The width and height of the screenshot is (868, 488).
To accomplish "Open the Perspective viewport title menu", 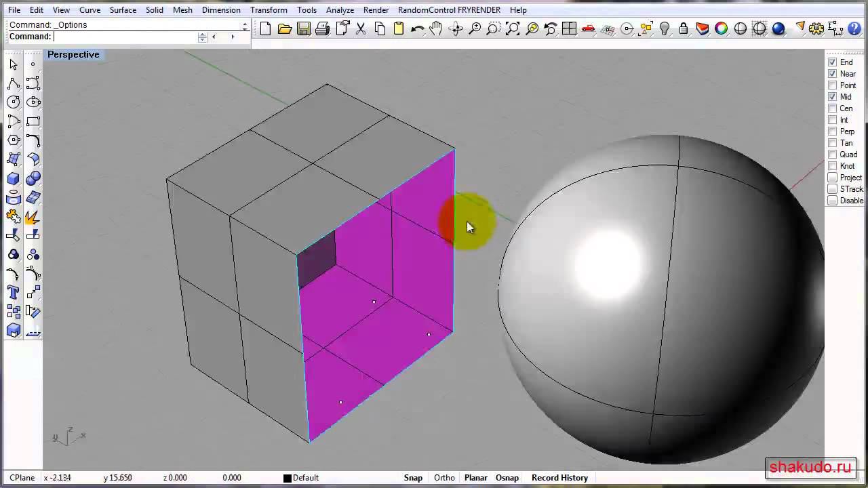I will [73, 55].
